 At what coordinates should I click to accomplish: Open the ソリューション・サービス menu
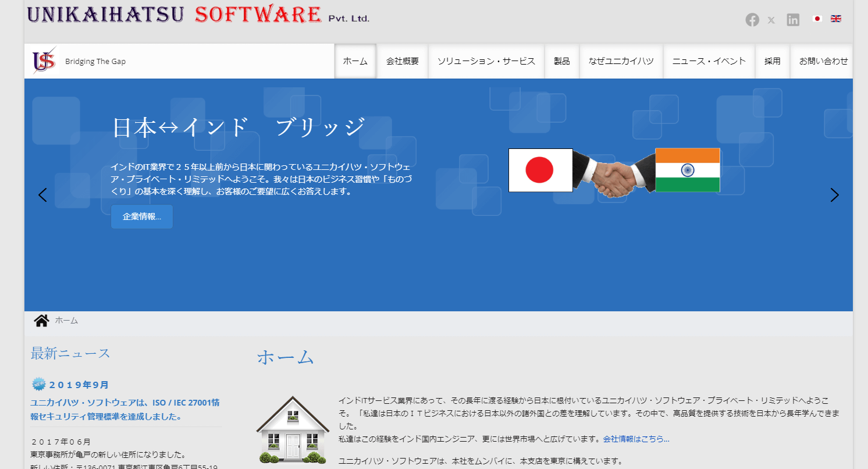point(486,61)
